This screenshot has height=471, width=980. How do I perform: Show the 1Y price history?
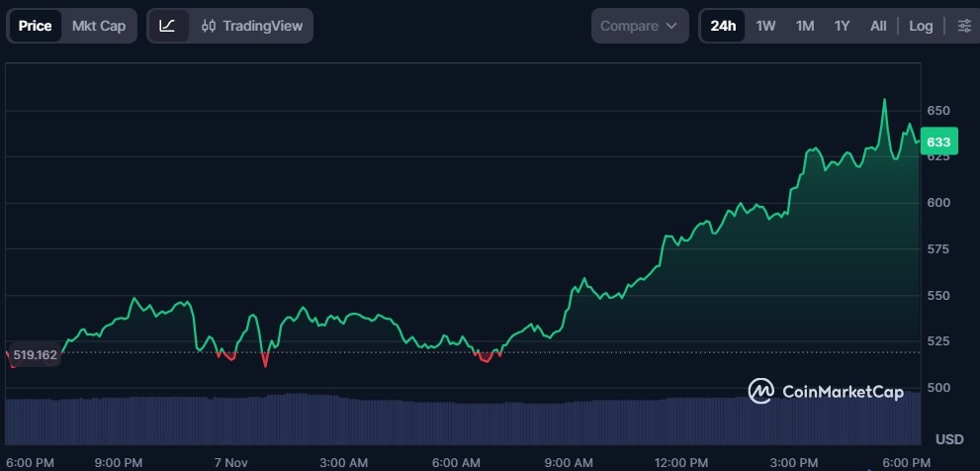[842, 26]
